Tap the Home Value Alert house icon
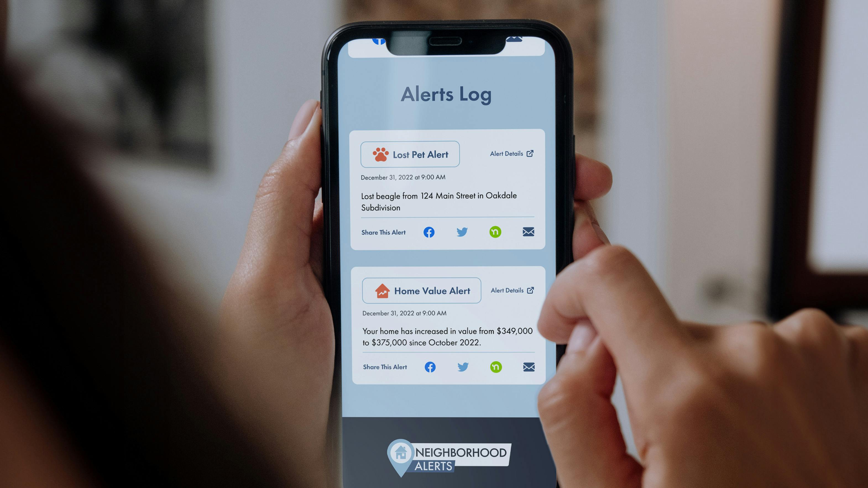The height and width of the screenshot is (488, 868). (381, 290)
